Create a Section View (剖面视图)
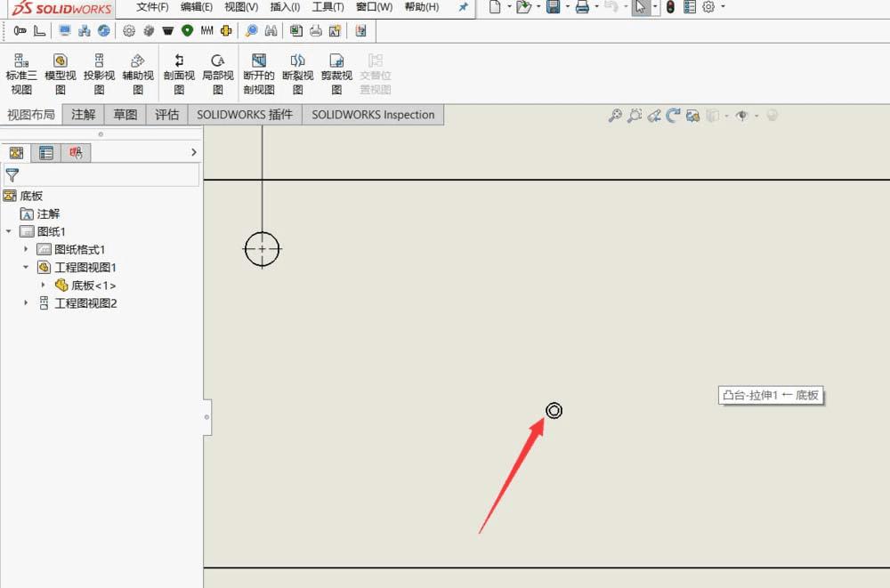This screenshot has width=890, height=588. [x=179, y=73]
